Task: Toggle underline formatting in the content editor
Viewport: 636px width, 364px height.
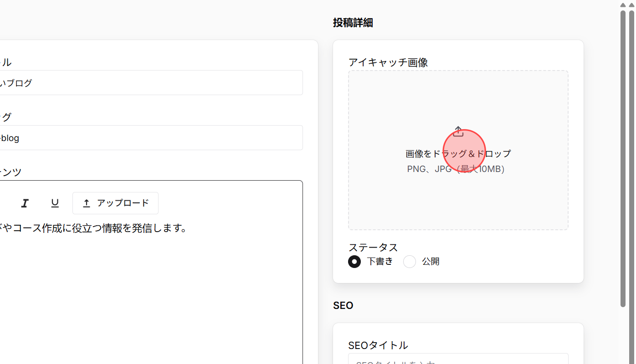Action: tap(55, 203)
